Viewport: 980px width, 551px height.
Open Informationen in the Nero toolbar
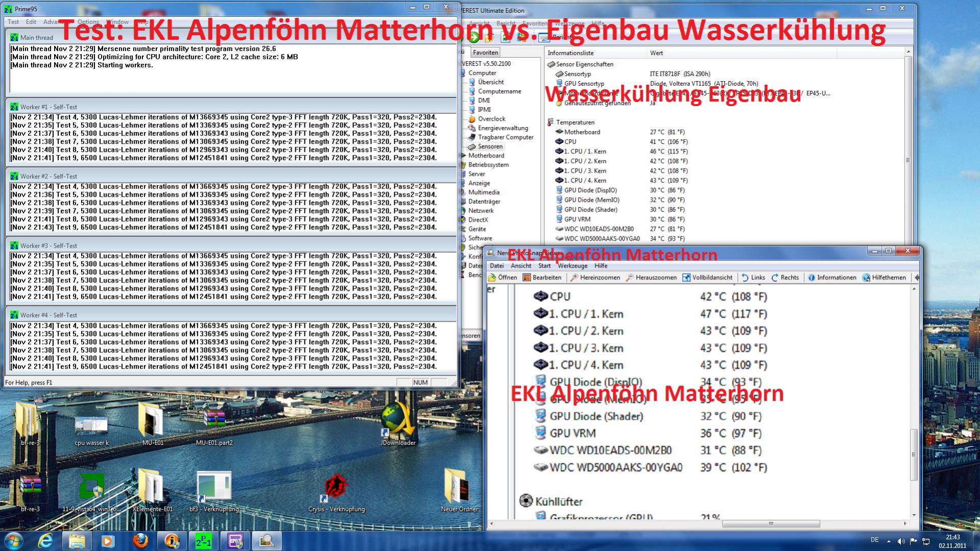pos(832,277)
